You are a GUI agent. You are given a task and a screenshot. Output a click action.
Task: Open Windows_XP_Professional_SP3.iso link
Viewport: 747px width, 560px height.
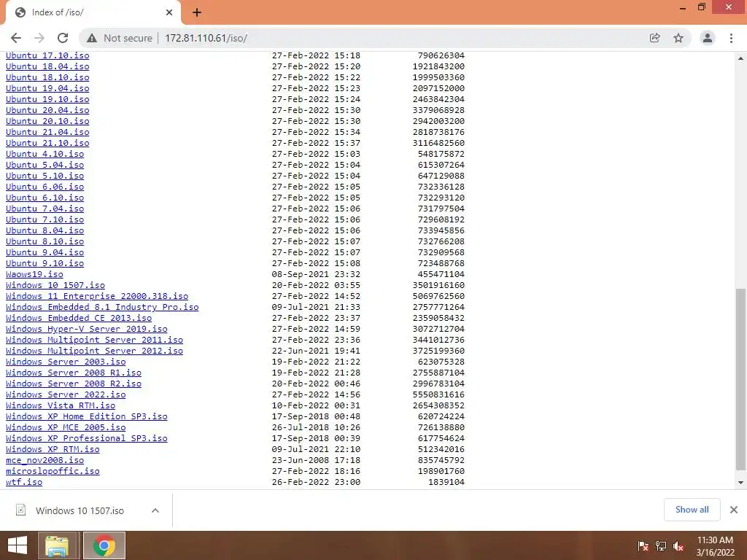(87, 439)
